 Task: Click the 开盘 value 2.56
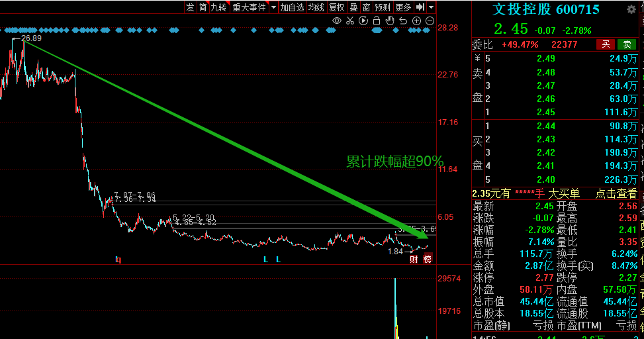628,206
